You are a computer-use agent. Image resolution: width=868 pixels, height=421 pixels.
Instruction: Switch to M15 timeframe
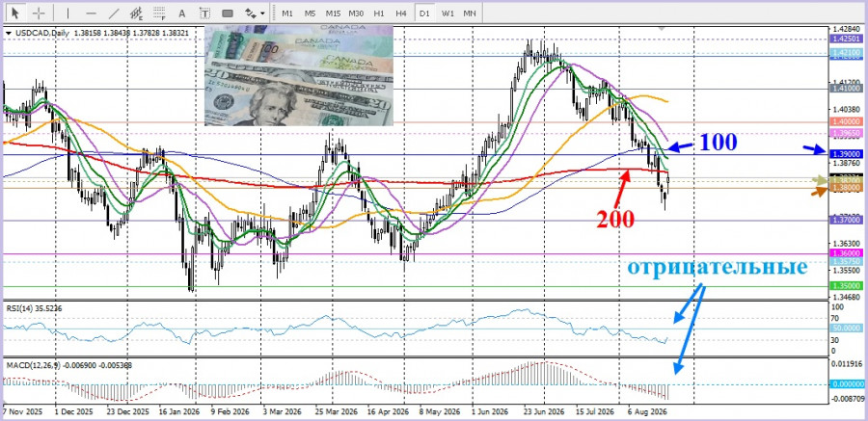click(x=333, y=13)
